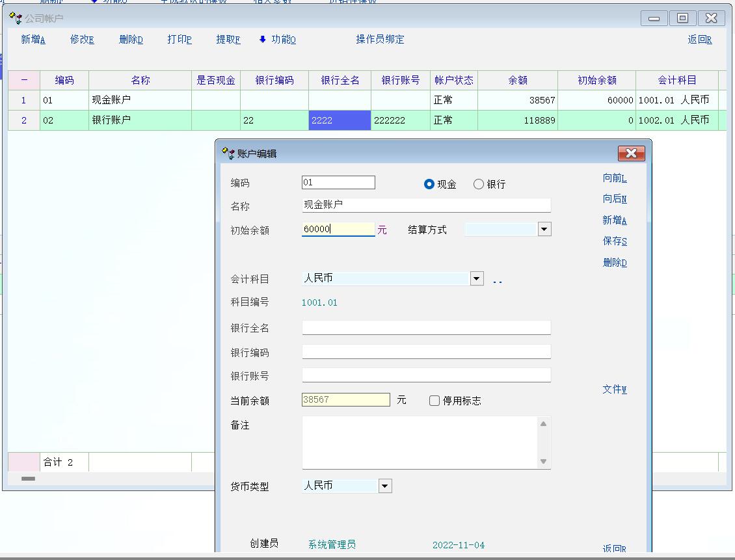The image size is (735, 560).
Task: Select the 现金 radio button
Action: (429, 184)
